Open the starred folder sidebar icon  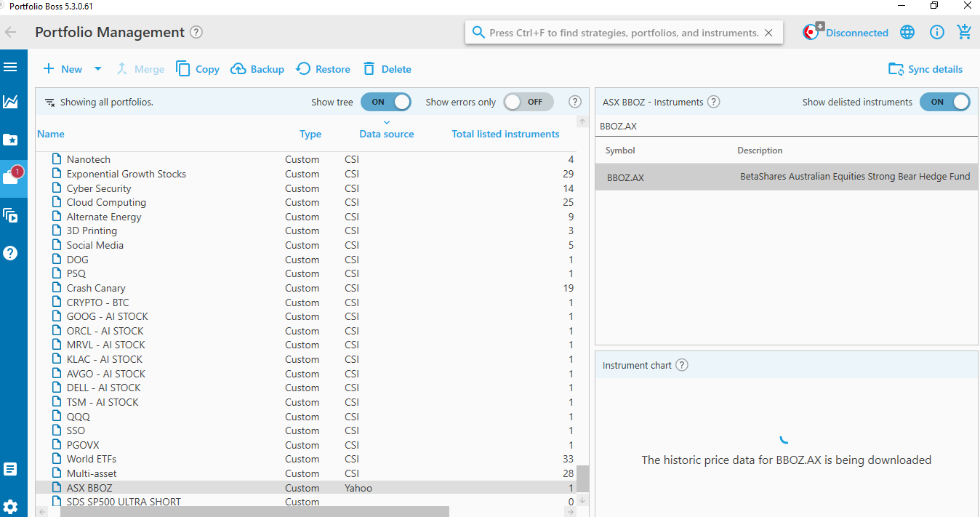tap(10, 140)
